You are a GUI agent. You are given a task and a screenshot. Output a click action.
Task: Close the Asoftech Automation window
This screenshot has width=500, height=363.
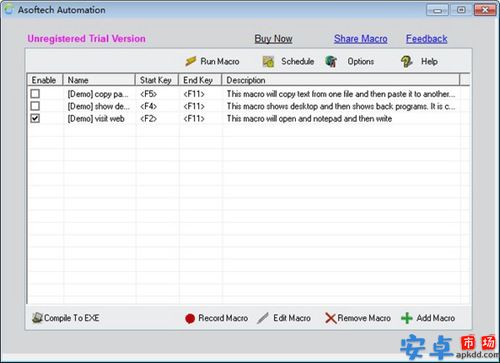485,10
